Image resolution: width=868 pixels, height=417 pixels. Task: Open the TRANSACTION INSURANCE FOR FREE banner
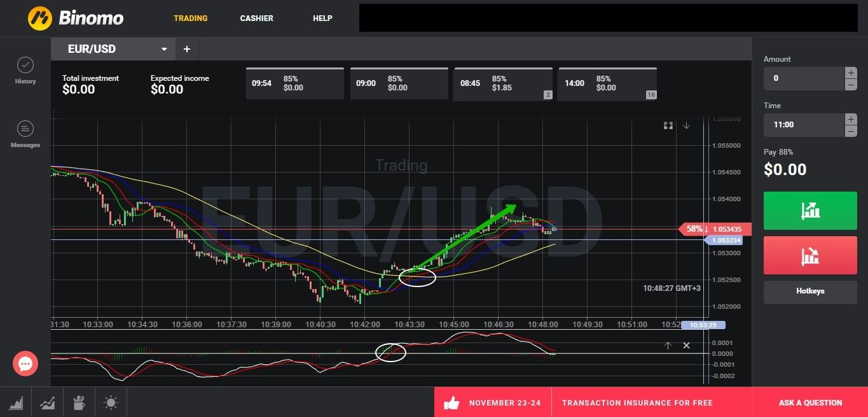click(x=637, y=402)
